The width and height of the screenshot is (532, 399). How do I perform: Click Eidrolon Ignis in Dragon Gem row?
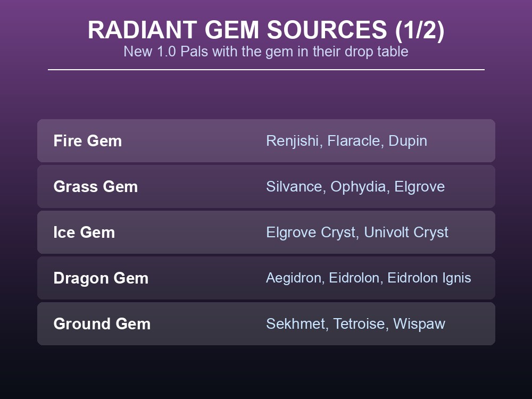[429, 278]
